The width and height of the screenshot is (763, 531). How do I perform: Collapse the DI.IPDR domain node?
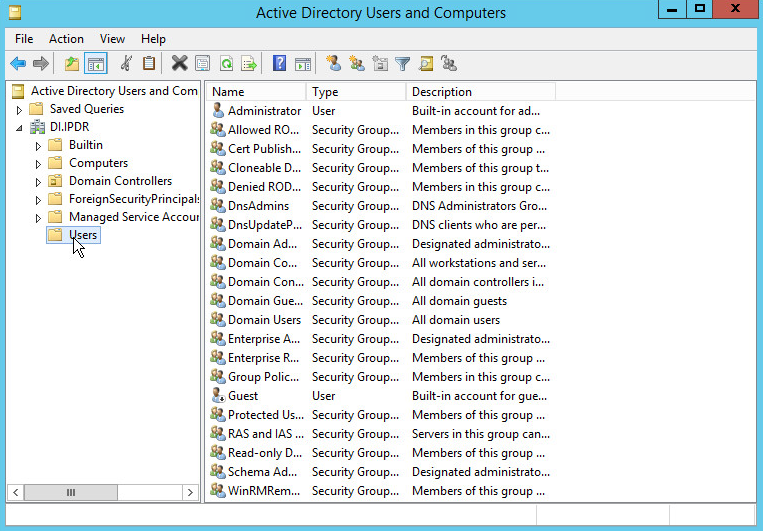pyautogui.click(x=19, y=128)
